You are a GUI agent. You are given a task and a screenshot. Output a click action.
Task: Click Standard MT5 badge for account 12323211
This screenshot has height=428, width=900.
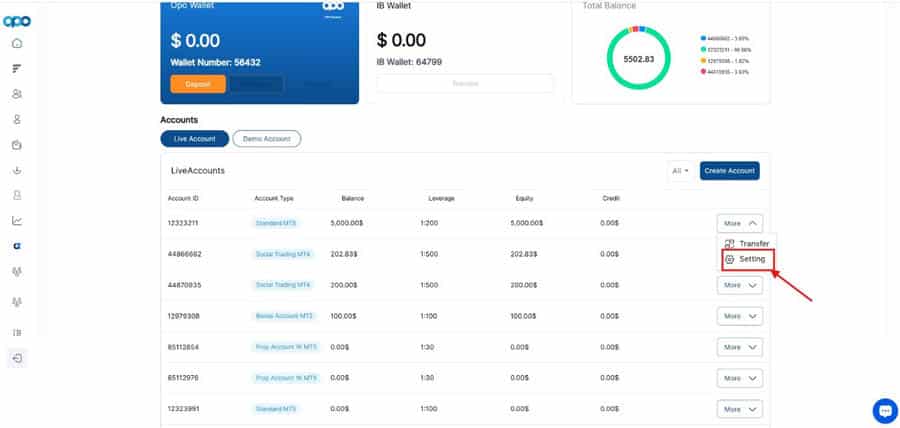click(276, 223)
